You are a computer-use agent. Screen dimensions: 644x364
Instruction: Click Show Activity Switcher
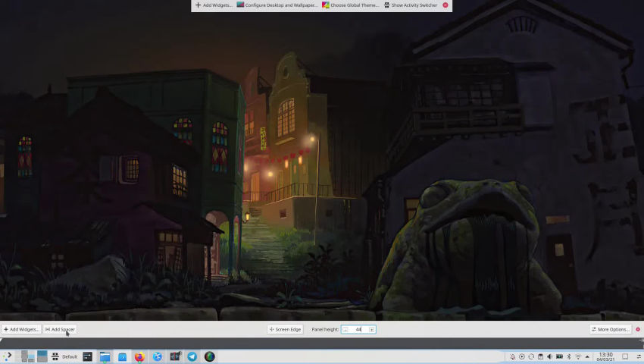coord(411,5)
